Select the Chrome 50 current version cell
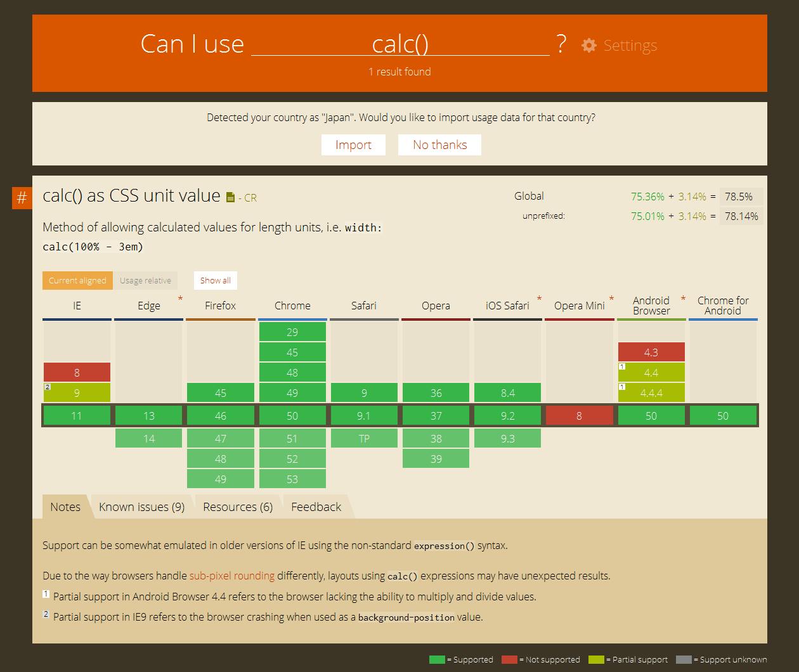Image resolution: width=799 pixels, height=672 pixels. 292,416
